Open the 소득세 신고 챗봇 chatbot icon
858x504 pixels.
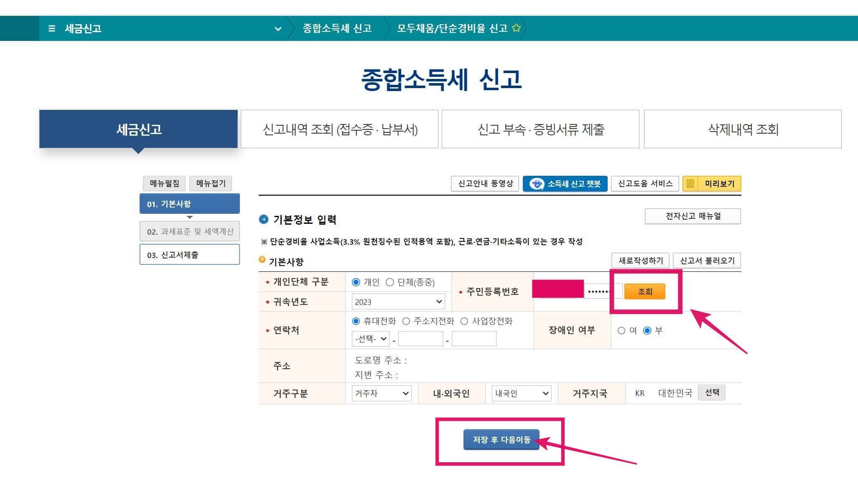click(536, 184)
